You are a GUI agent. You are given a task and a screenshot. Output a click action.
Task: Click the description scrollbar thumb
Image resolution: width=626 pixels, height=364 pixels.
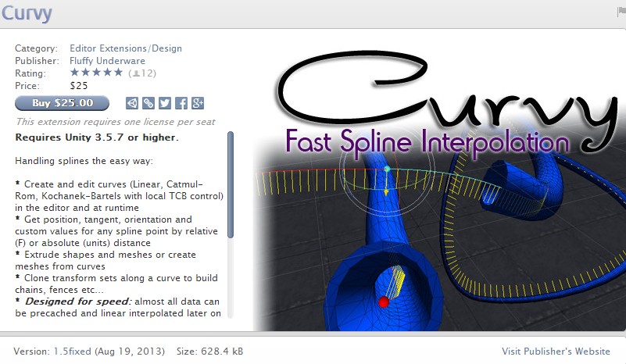coord(231,185)
